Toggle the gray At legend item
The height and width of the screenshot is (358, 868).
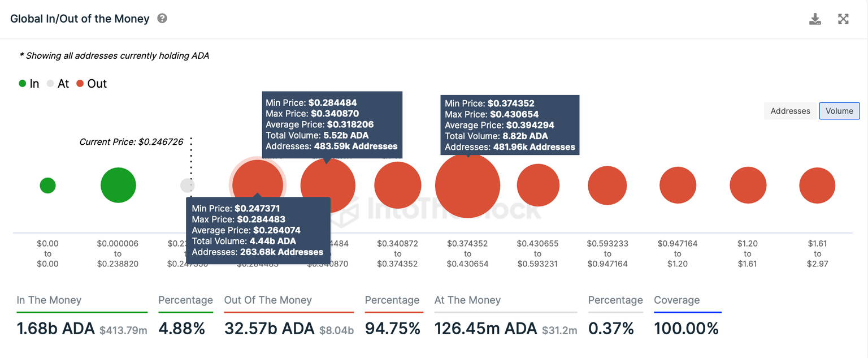pos(58,84)
